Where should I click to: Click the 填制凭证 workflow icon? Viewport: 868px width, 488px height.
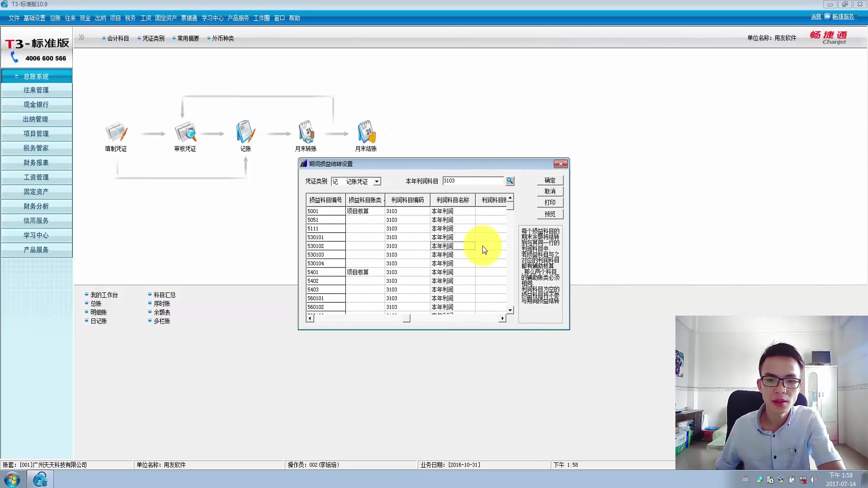pyautogui.click(x=116, y=133)
